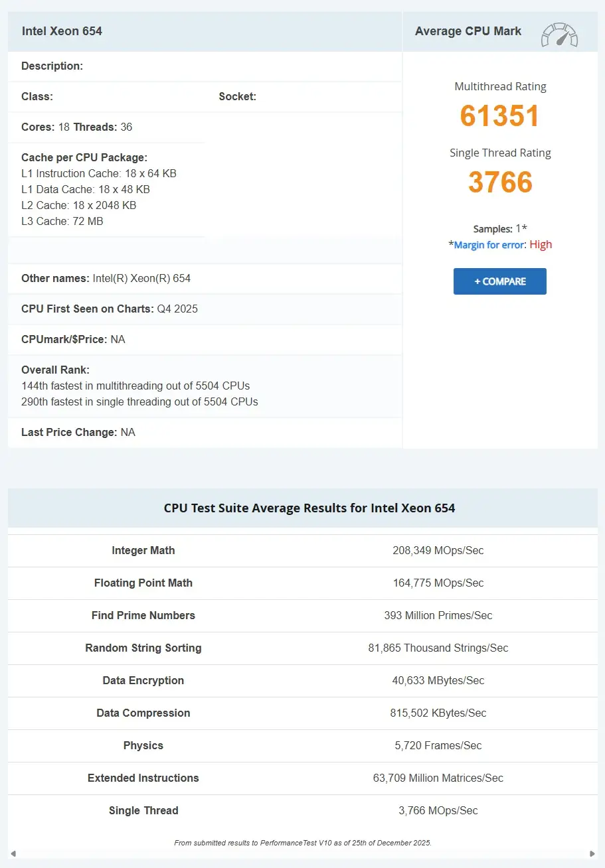Viewport: 605px width, 868px height.
Task: Click the speedometer gauge icon
Action: (559, 35)
